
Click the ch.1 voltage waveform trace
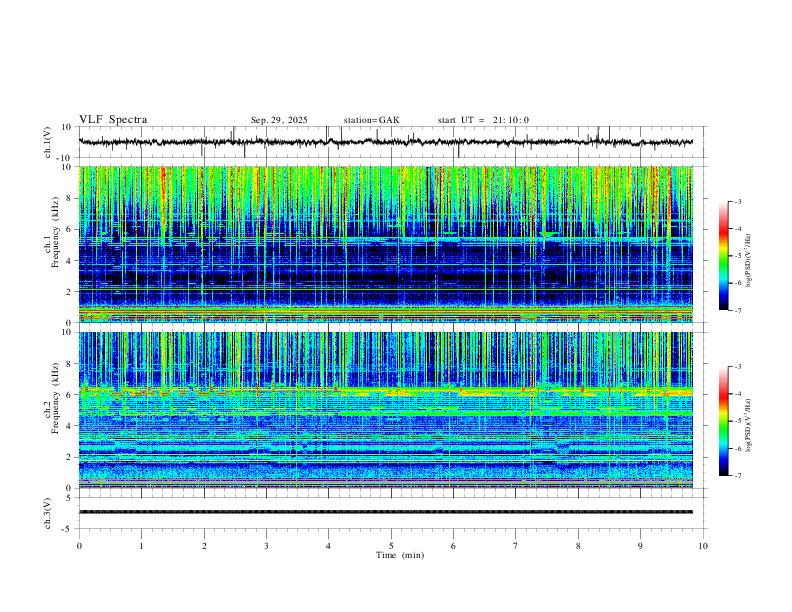pos(385,142)
